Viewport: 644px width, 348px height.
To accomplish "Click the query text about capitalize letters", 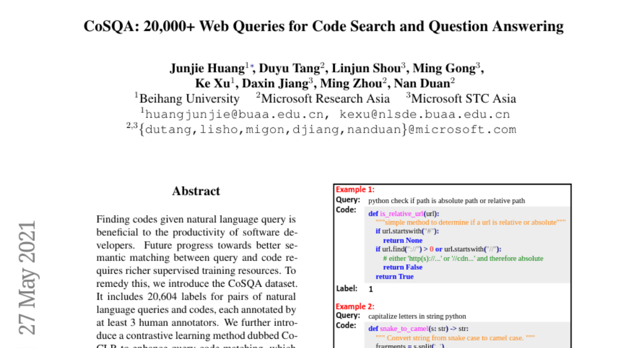I will point(417,316).
